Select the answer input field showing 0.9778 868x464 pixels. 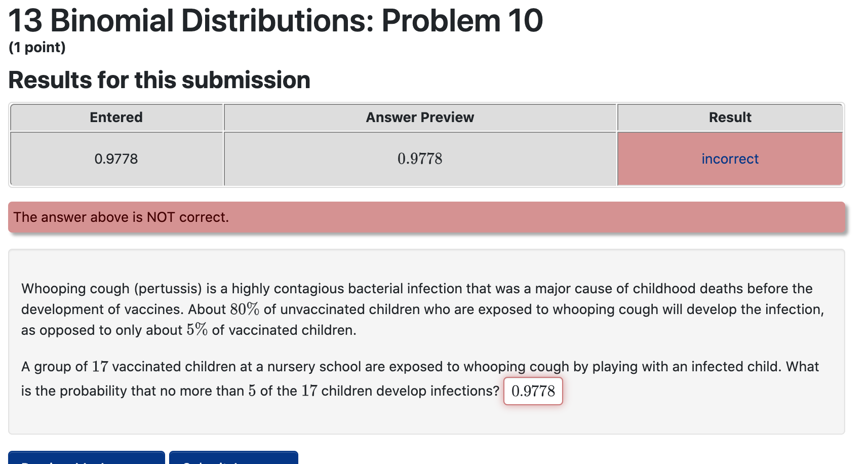coord(532,391)
